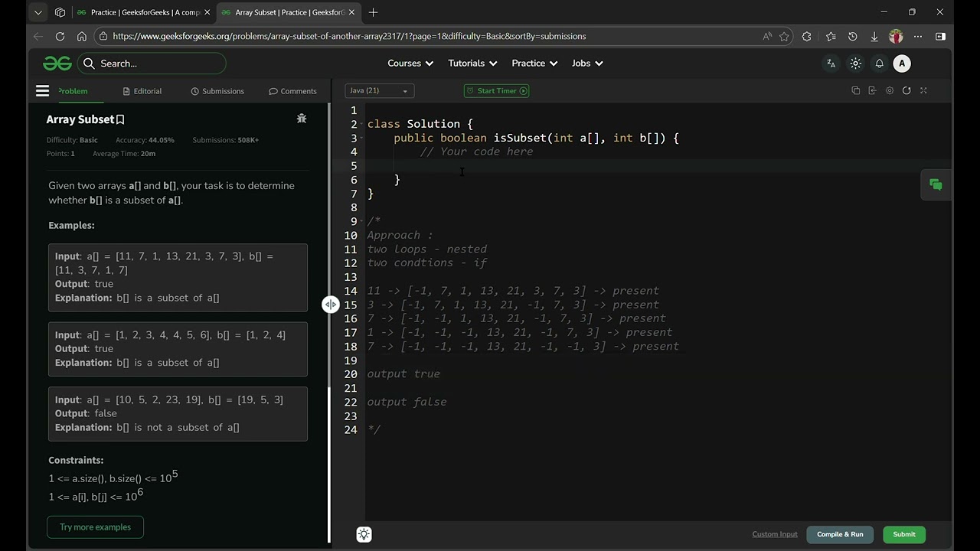Click the panel splitter handle
The height and width of the screenshot is (551, 980).
pos(330,305)
